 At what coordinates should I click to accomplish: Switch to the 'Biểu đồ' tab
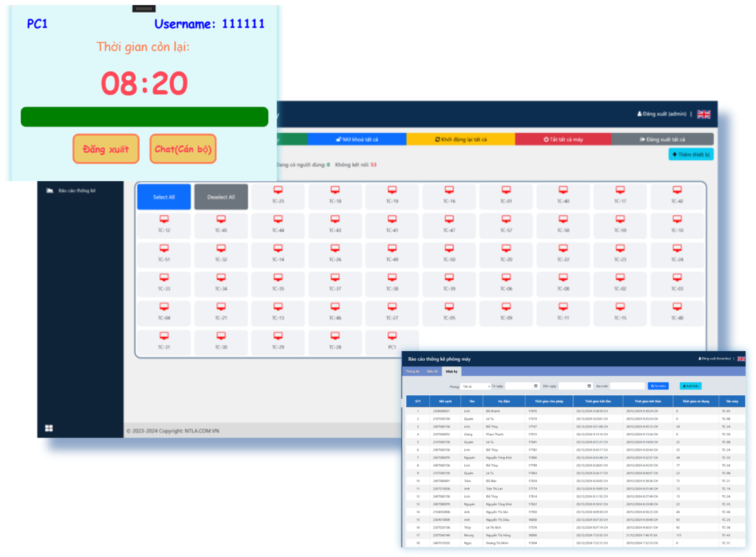[432, 372]
